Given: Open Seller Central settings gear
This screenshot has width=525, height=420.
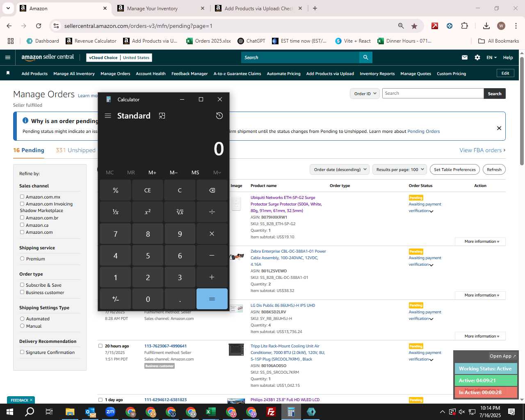Looking at the screenshot, I should 477,57.
